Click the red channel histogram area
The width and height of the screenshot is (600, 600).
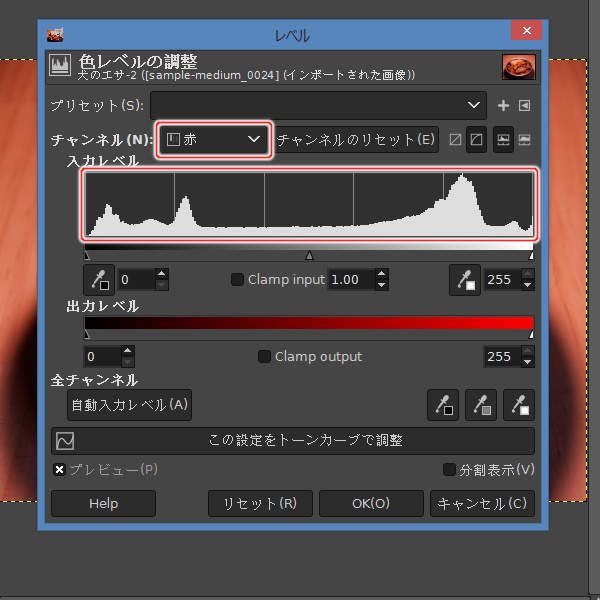[x=309, y=204]
